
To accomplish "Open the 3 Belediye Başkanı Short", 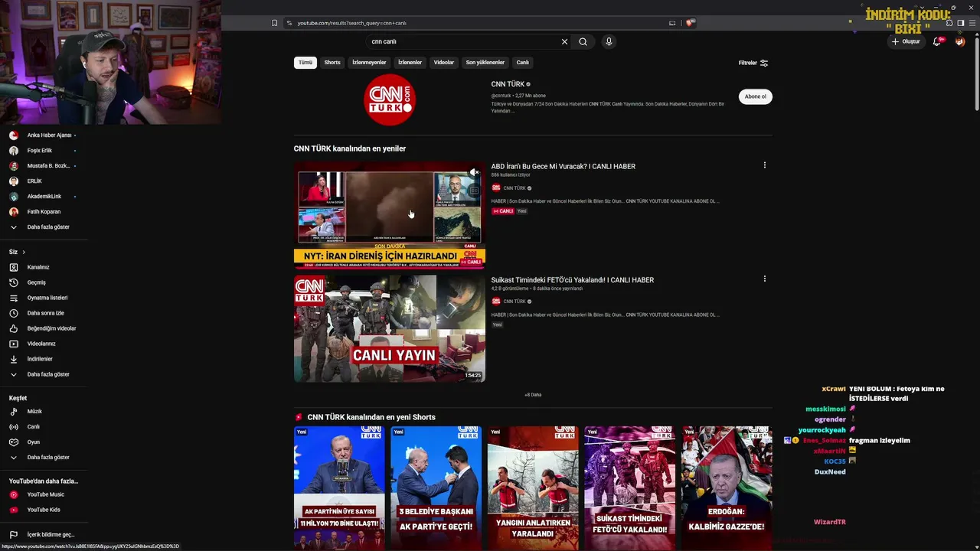I will (436, 488).
